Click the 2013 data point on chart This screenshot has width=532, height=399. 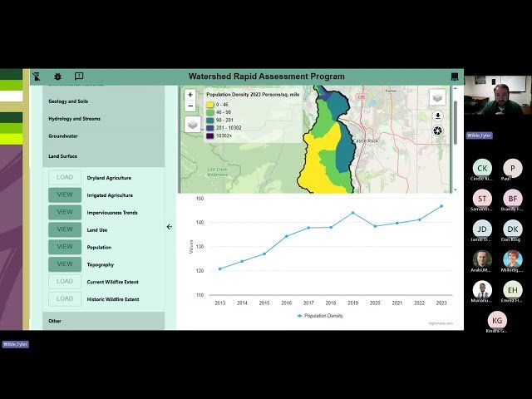219,268
